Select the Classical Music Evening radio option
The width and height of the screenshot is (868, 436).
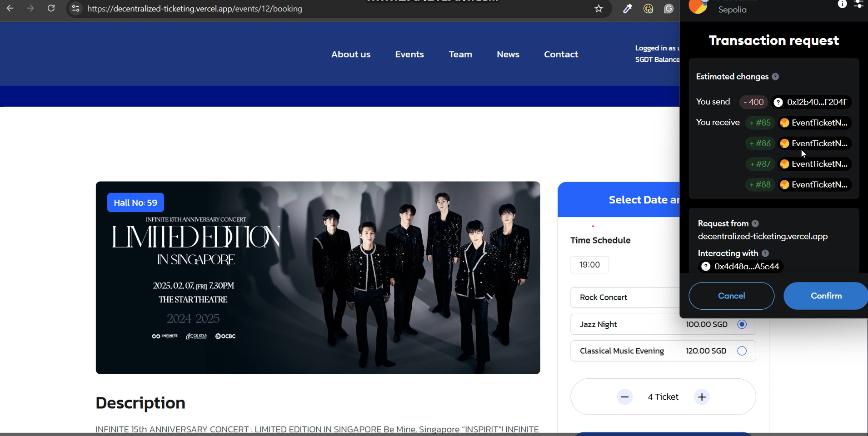pyautogui.click(x=742, y=351)
